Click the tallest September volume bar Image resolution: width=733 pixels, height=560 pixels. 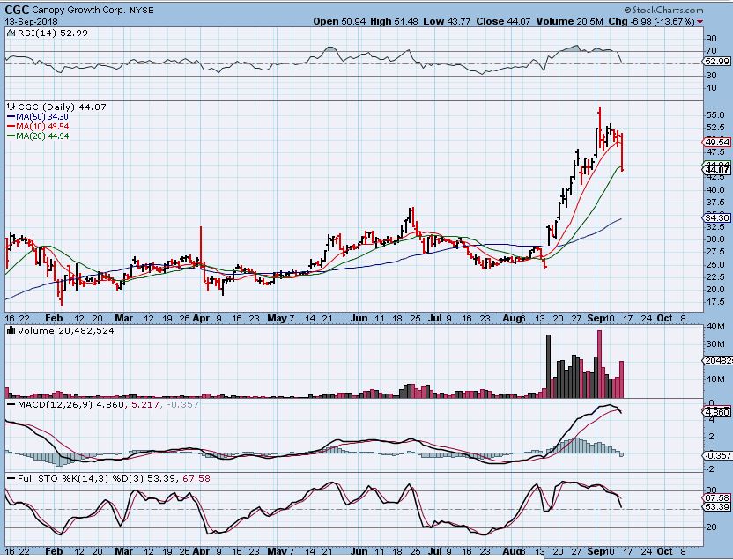coord(600,364)
